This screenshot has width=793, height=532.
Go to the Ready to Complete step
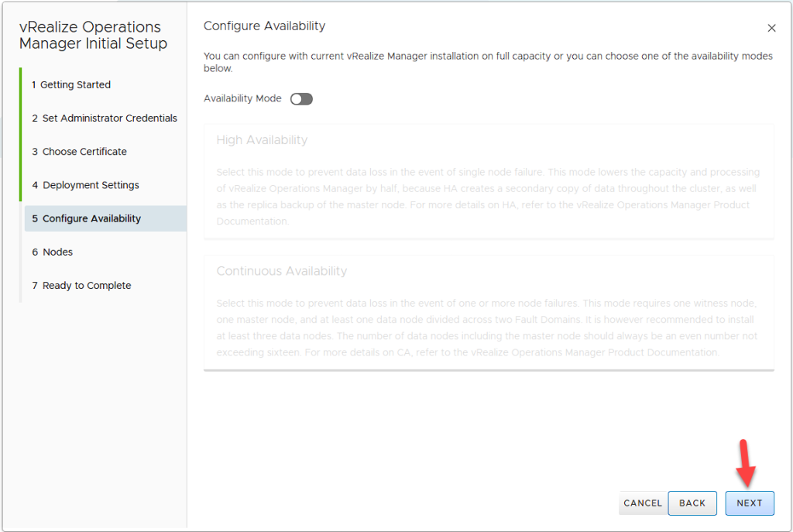point(81,285)
